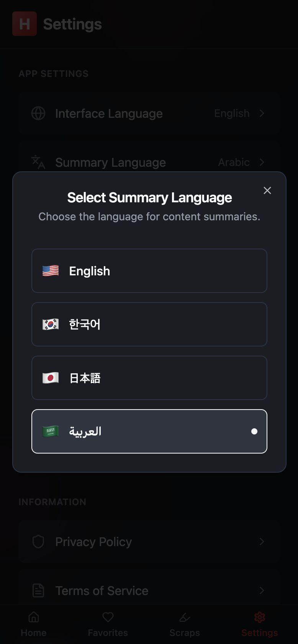Click the globe icon beside Interface Language
298x644 pixels.
click(x=38, y=113)
